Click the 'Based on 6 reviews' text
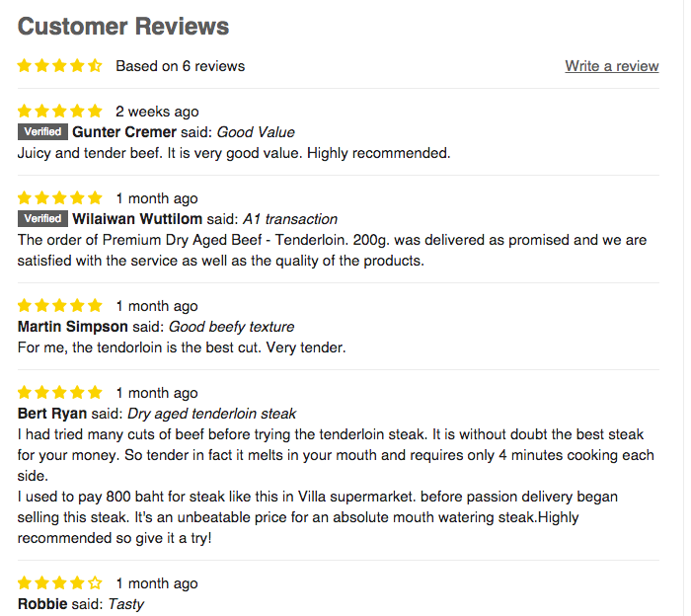The image size is (691, 616). pos(180,66)
